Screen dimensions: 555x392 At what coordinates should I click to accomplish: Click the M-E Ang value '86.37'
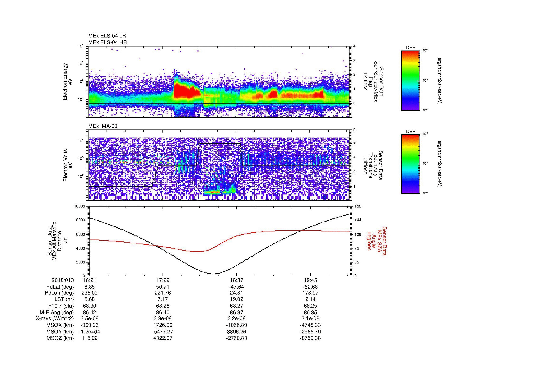236,312
